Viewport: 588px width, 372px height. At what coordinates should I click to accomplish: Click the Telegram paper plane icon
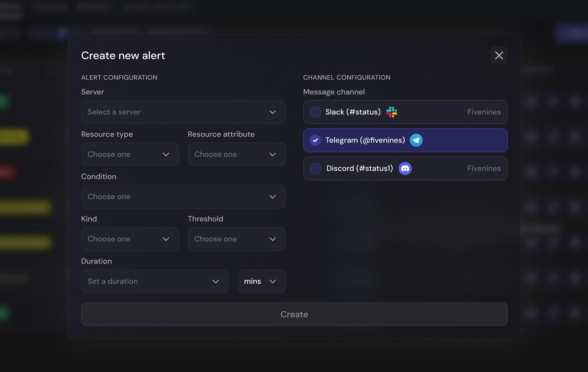[416, 140]
